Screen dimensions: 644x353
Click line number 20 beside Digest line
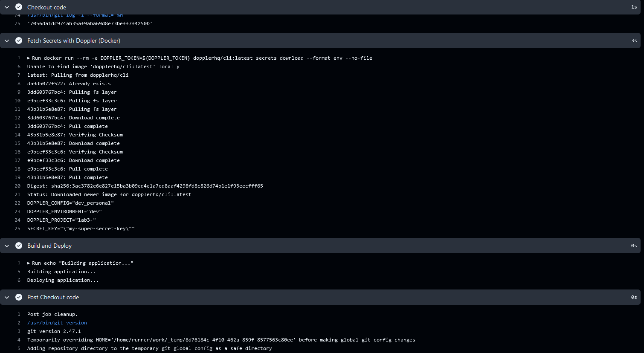point(17,186)
